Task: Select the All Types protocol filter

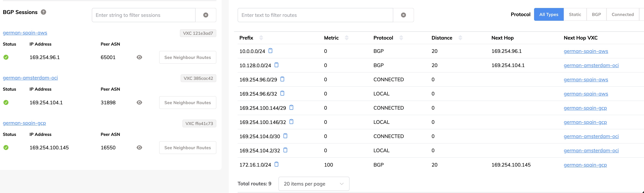Action: (549, 14)
